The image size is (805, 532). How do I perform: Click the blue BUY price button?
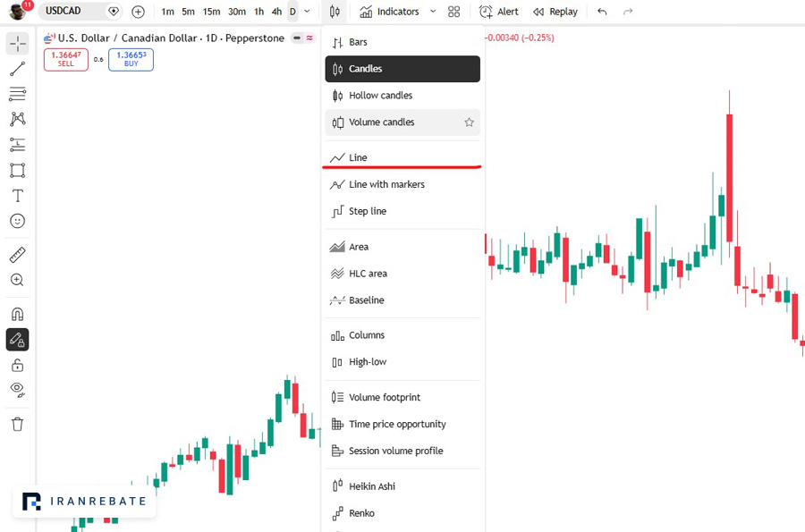pos(131,60)
